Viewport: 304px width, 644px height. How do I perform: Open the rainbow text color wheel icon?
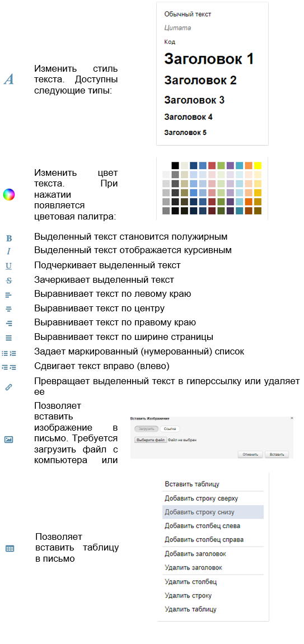point(8,194)
